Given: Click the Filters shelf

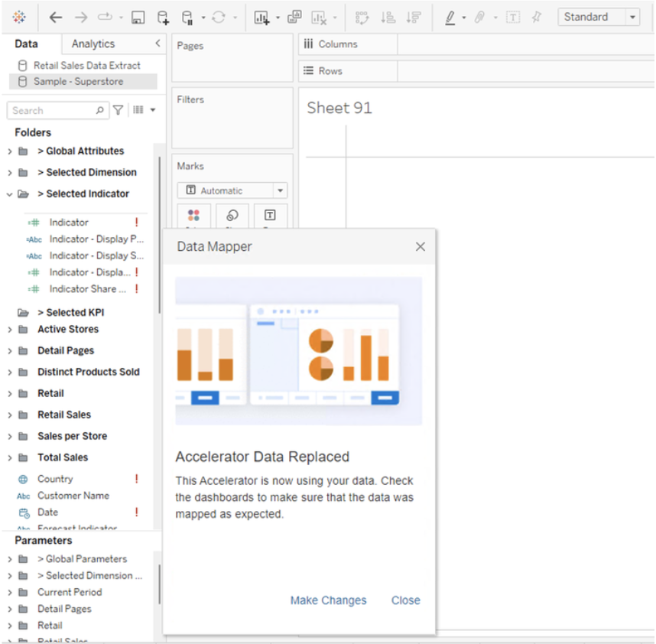Looking at the screenshot, I should [232, 118].
